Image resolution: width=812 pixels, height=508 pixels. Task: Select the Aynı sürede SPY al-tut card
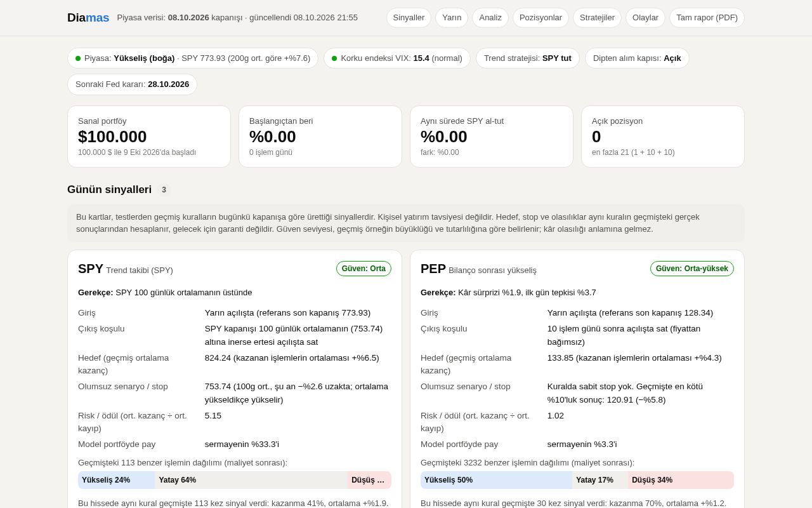492,137
